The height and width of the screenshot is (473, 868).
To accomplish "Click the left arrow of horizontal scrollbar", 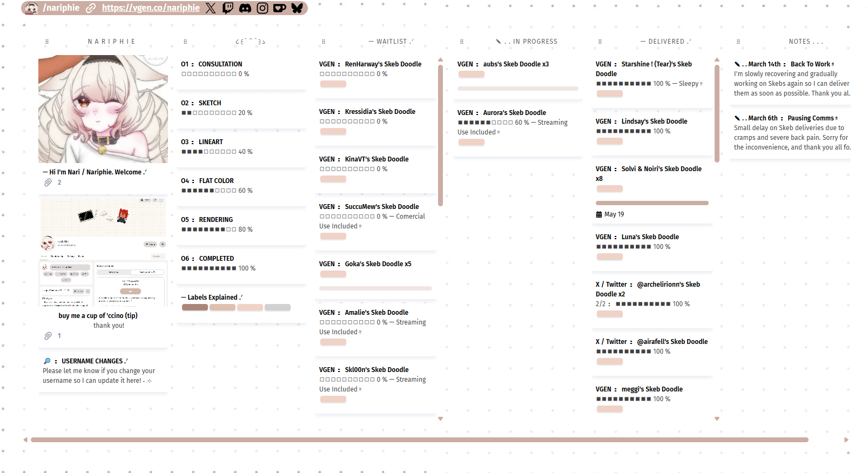I will 25,440.
